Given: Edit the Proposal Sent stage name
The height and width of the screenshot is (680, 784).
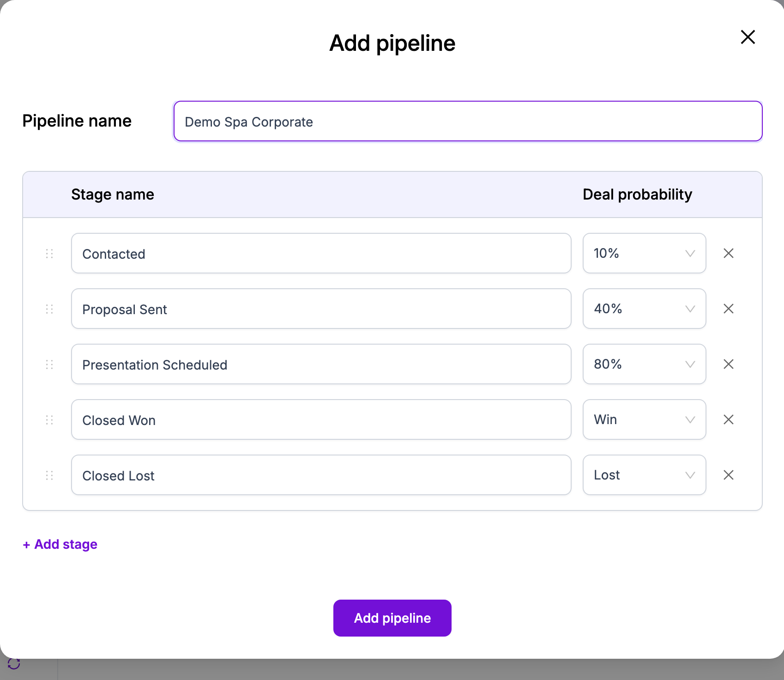Looking at the screenshot, I should (x=321, y=309).
